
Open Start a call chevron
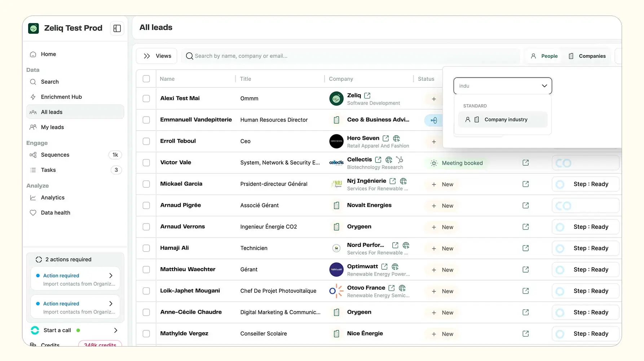tap(115, 330)
